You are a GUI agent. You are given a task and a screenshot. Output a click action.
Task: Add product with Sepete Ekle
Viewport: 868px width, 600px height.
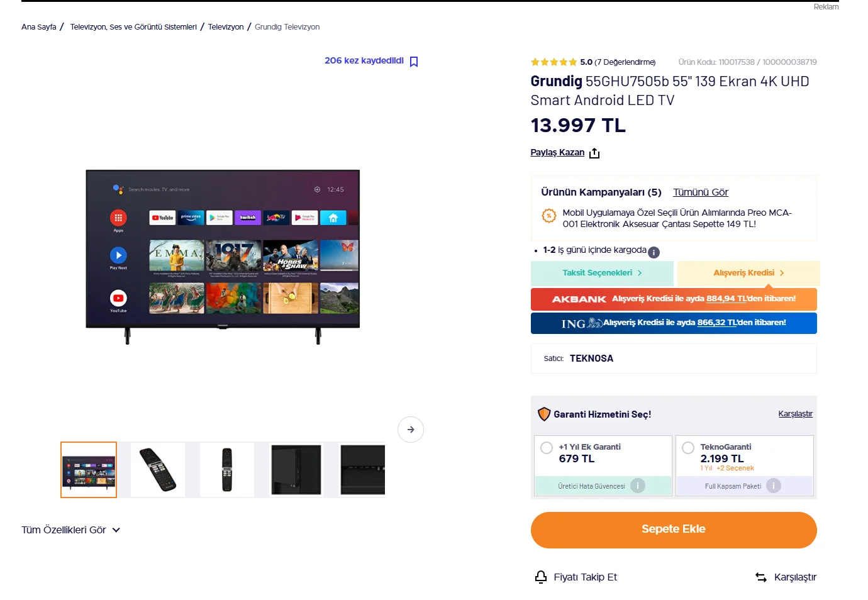point(674,530)
